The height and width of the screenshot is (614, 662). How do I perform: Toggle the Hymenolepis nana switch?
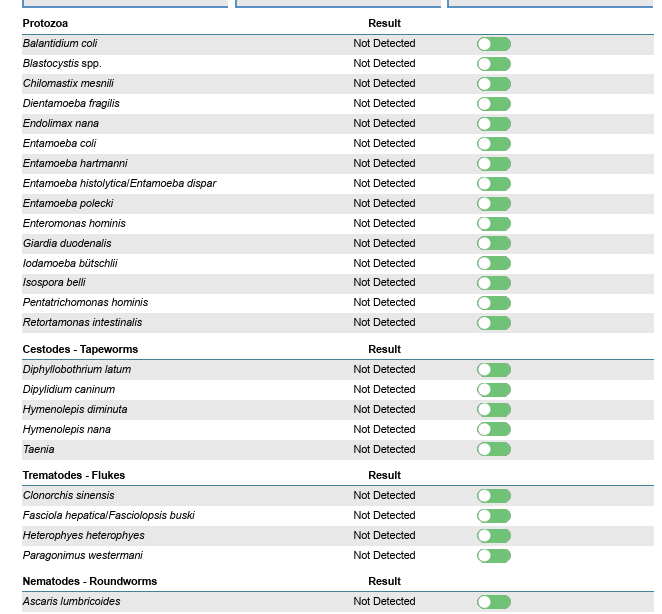[494, 429]
